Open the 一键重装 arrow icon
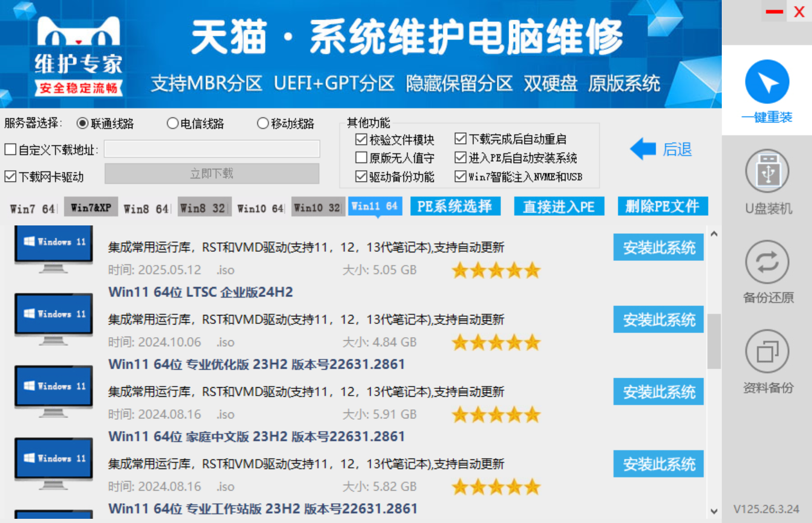The height and width of the screenshot is (523, 812). coord(767,82)
